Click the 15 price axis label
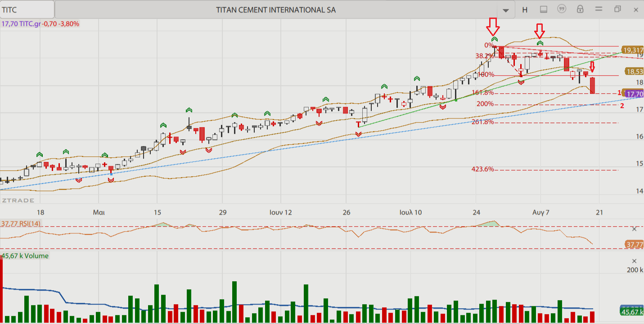644x324 pixels. tap(640, 164)
